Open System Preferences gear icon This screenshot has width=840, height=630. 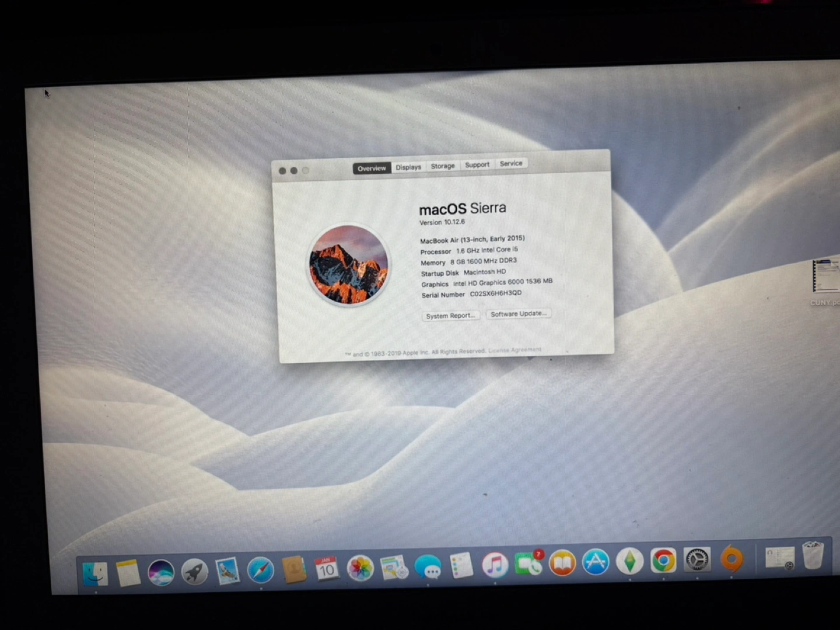(x=697, y=560)
